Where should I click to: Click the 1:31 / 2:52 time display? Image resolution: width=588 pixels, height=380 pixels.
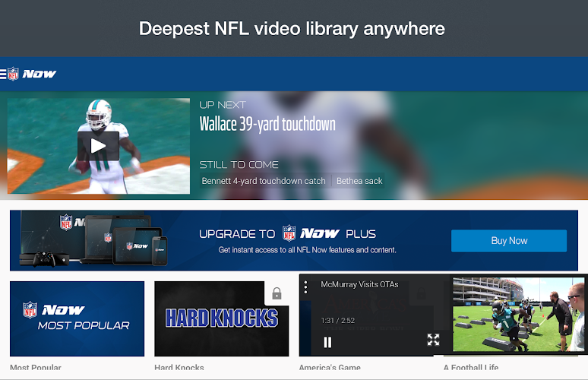pos(337,321)
